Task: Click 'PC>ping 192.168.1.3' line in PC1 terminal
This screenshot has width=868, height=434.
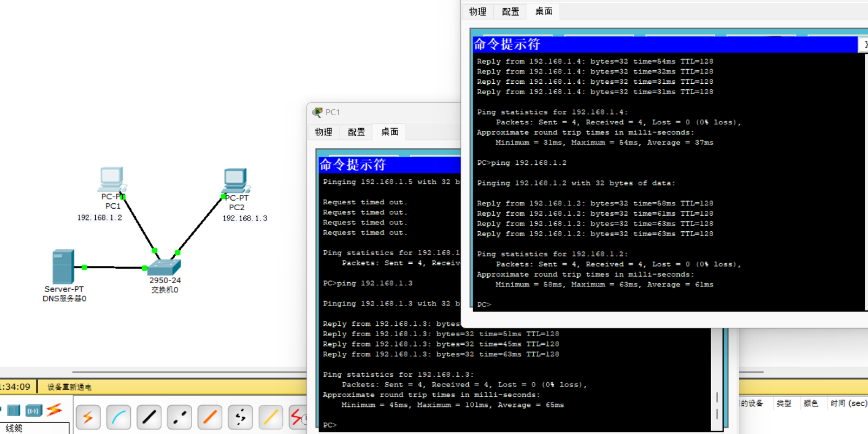Action: (x=368, y=283)
